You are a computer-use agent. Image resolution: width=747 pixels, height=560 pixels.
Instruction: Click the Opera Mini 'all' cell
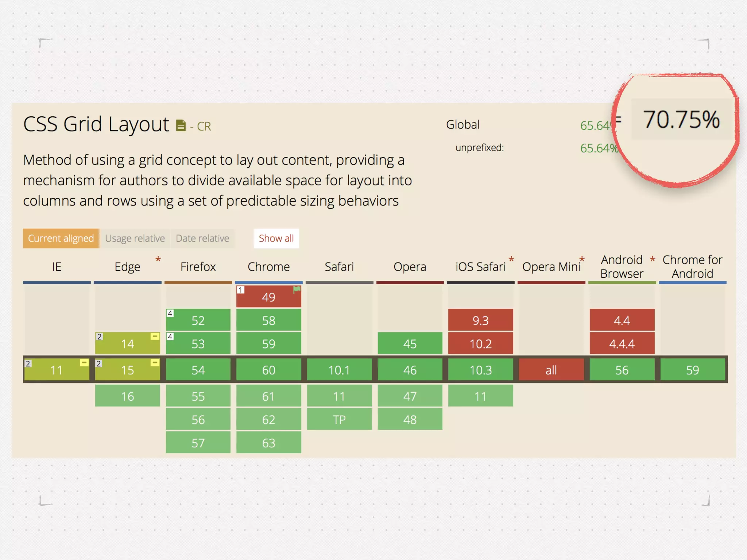click(551, 370)
